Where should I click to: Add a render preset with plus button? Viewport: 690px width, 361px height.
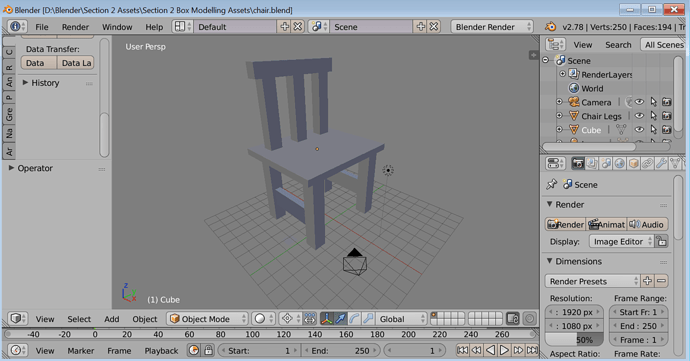[647, 281]
